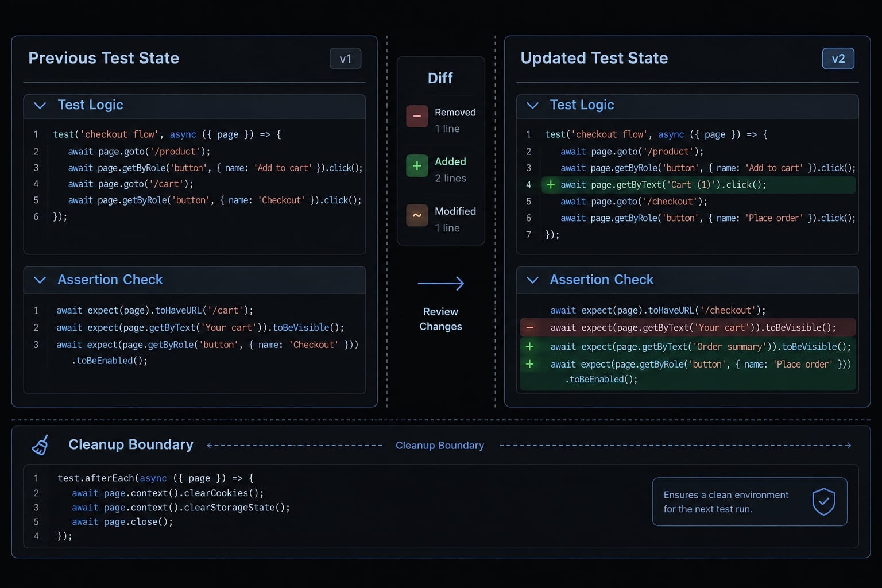
Task: Collapse Assertion Check in Previous Test State
Action: click(x=40, y=280)
